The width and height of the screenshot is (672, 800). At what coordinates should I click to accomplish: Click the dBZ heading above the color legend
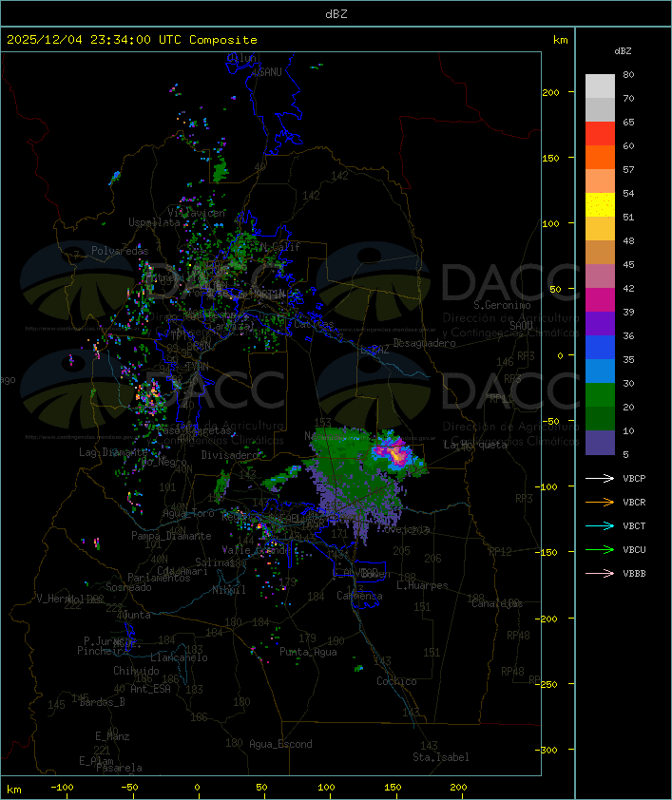click(623, 51)
